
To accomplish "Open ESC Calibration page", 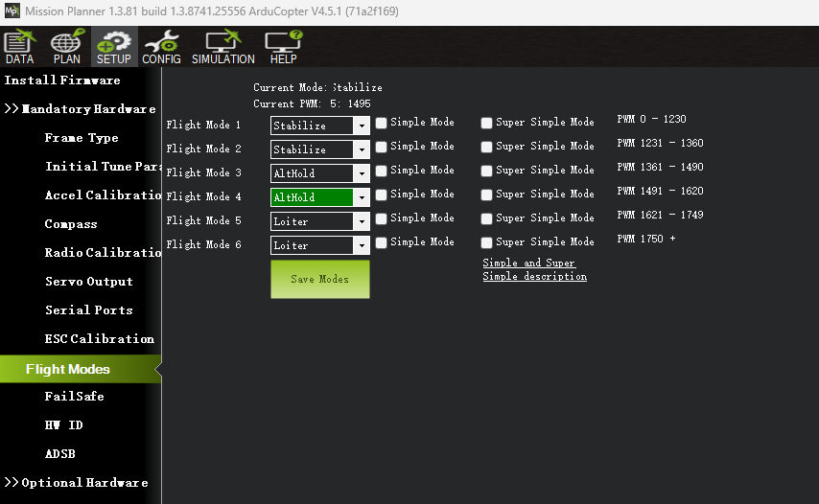I will 99,338.
